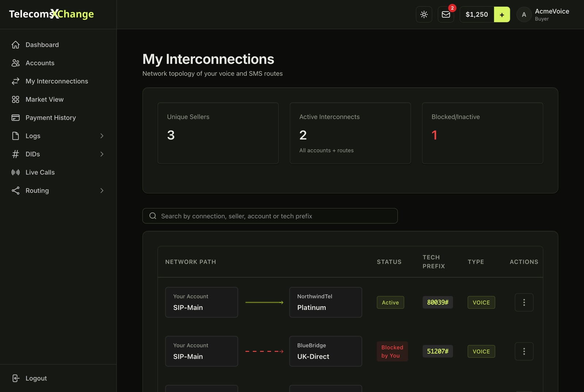This screenshot has height=392, width=584.
Task: Click tech prefix 51207#
Action: pos(438,351)
